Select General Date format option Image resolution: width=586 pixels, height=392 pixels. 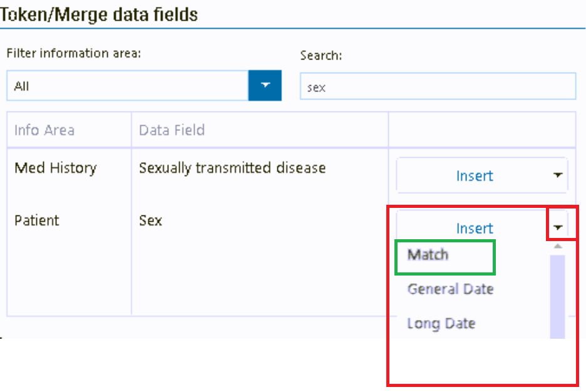tap(450, 289)
